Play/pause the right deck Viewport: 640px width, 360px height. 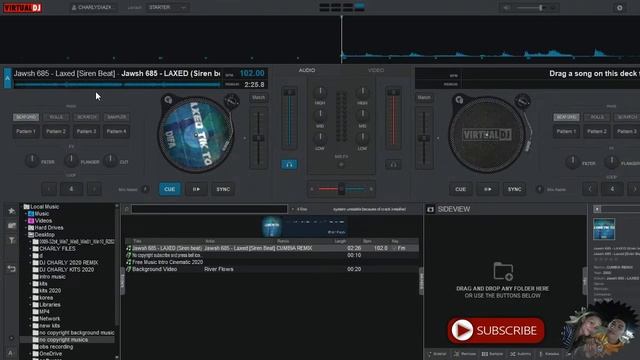(x=487, y=189)
